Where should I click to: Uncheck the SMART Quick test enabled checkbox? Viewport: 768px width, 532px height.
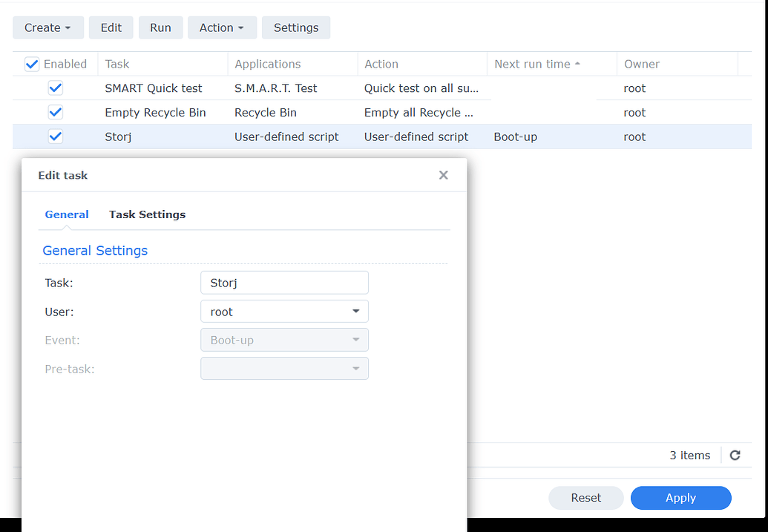(56, 88)
